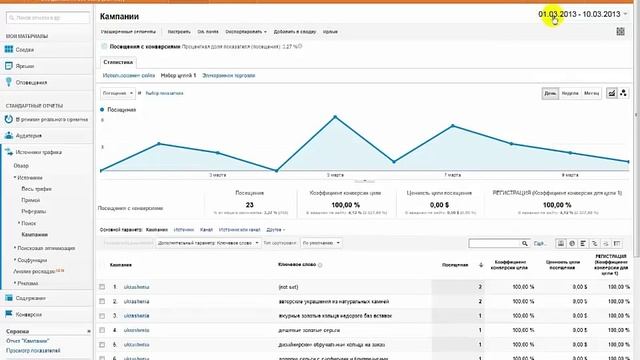Switch to Набор целей 1 sub-tab
Viewport: 640px width, 360px height.
(178, 76)
